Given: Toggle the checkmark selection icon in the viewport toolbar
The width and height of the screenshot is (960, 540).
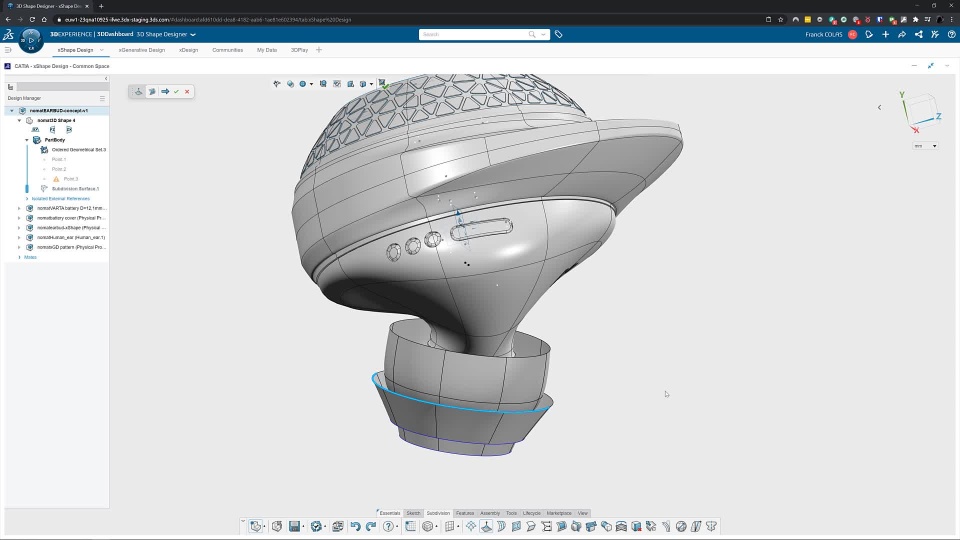Looking at the screenshot, I should (x=337, y=84).
